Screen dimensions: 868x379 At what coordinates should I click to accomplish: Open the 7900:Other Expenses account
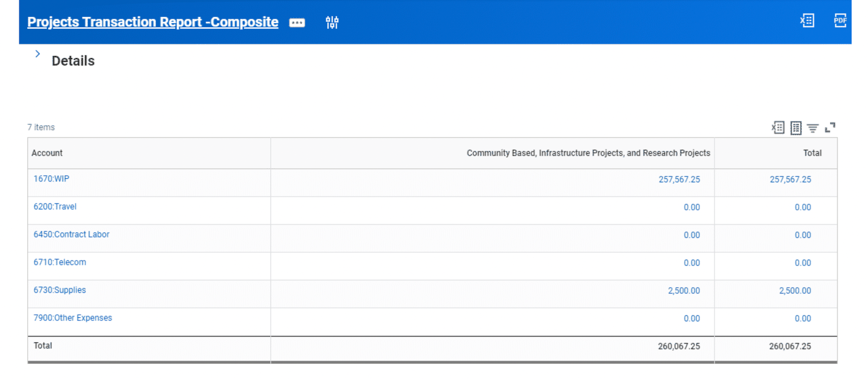(x=73, y=318)
